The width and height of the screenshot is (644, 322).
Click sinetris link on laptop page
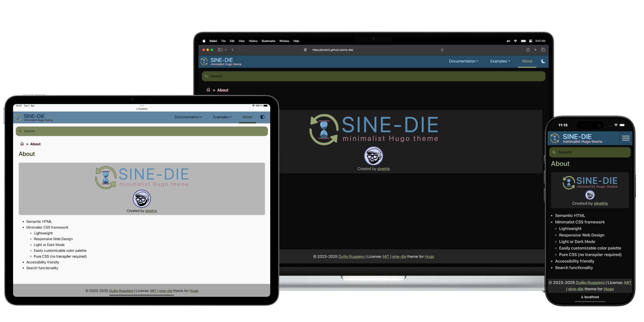[x=383, y=169]
